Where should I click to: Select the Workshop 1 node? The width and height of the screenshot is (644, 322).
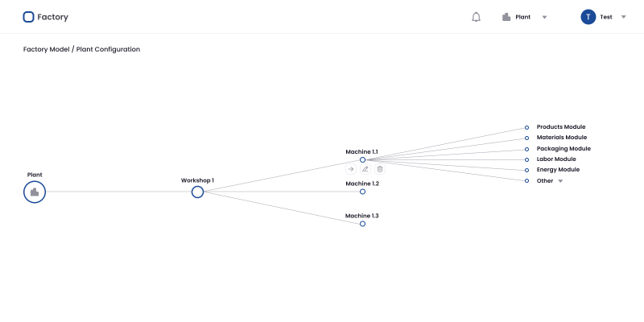(x=197, y=192)
